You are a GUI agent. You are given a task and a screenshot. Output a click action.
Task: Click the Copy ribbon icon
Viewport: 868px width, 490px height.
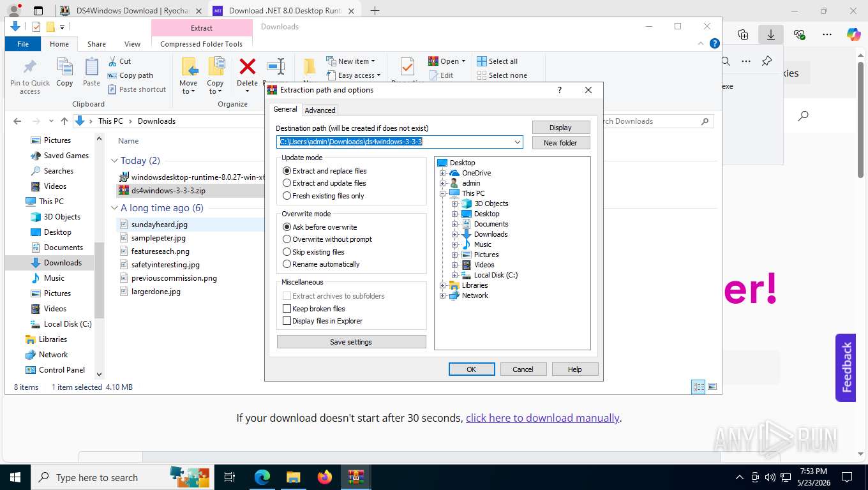64,67
